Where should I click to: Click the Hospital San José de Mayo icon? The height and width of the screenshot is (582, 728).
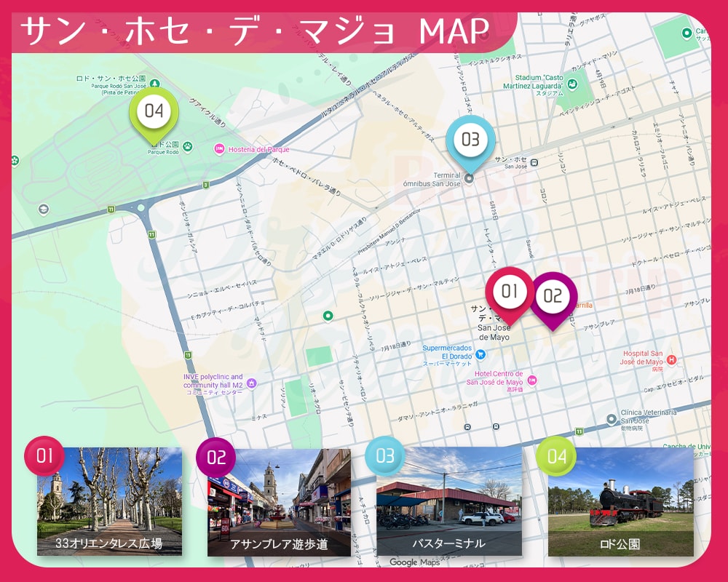pos(671,359)
